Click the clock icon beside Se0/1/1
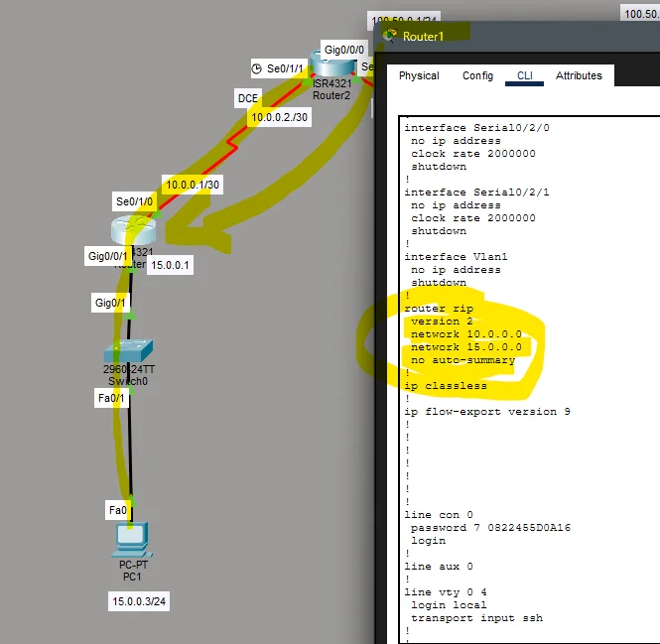Image resolution: width=660 pixels, height=644 pixels. click(x=256, y=68)
